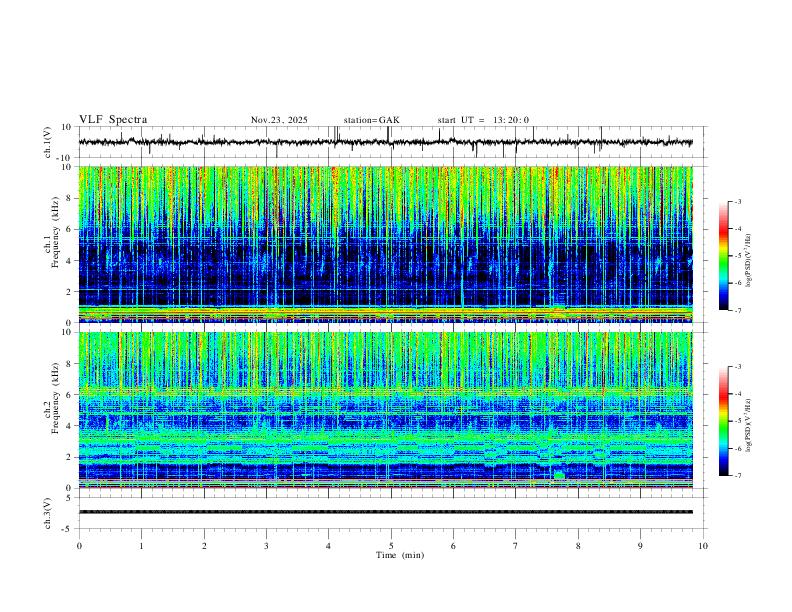Click the "-6" label on lower colorbar
The image size is (792, 612).
pos(737,448)
